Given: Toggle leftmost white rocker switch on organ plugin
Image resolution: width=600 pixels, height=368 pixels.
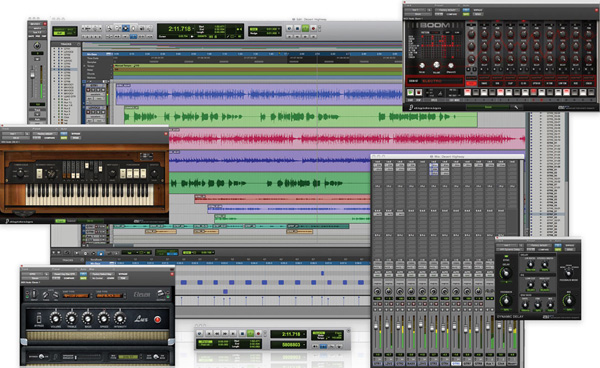Looking at the screenshot, I should (39, 174).
